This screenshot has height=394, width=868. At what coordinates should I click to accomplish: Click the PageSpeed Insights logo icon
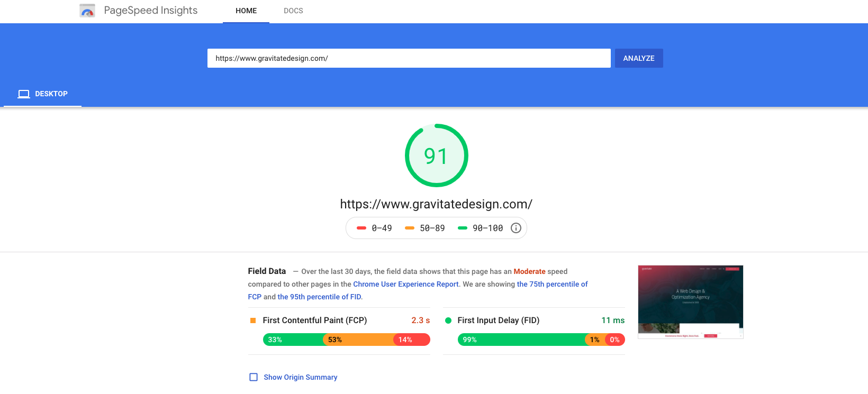pos(87,11)
